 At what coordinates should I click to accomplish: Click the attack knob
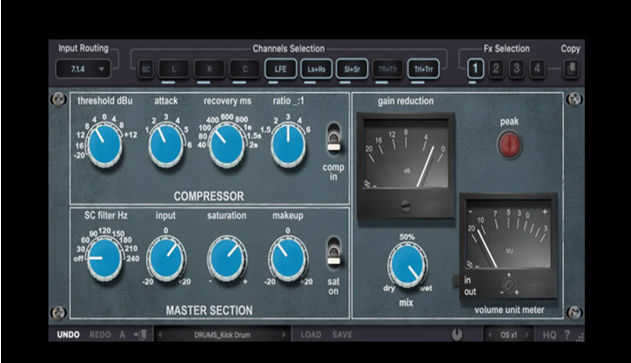point(166,145)
